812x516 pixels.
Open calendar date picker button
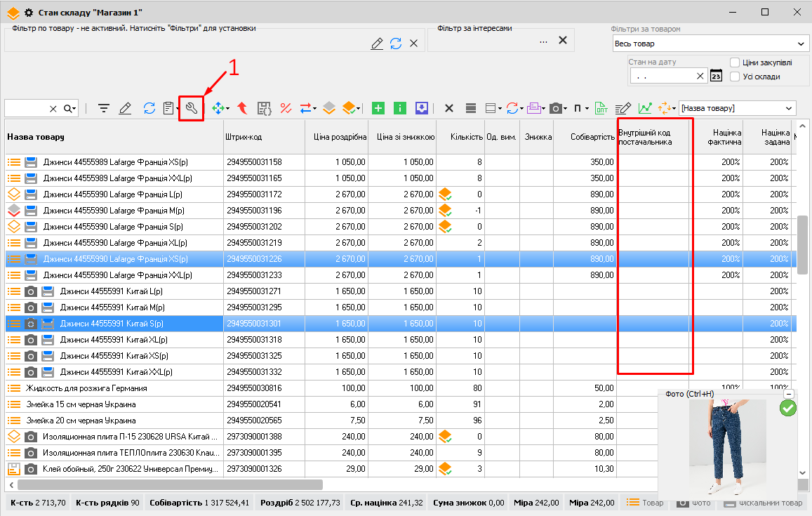[716, 76]
